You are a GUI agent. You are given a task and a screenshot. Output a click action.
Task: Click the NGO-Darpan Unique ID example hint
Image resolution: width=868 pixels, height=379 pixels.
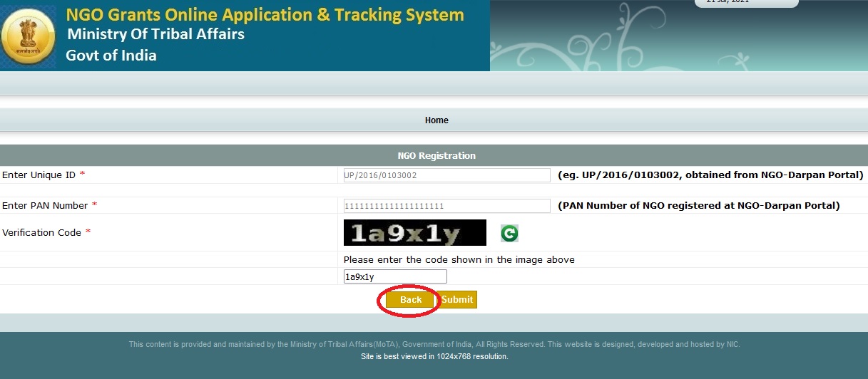[x=710, y=175]
